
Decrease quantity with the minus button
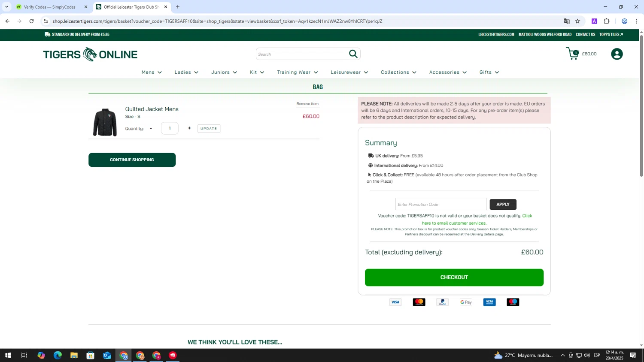pos(151,128)
